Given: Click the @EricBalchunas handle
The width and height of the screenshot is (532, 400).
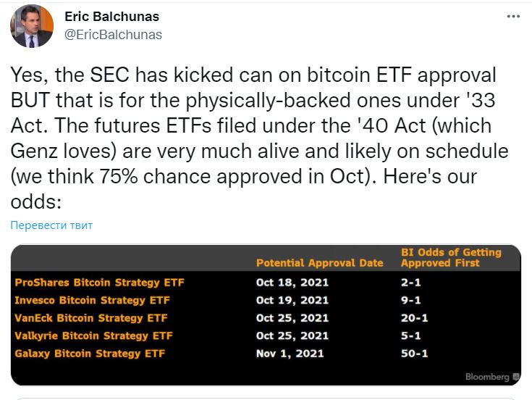Looking at the screenshot, I should [x=113, y=34].
